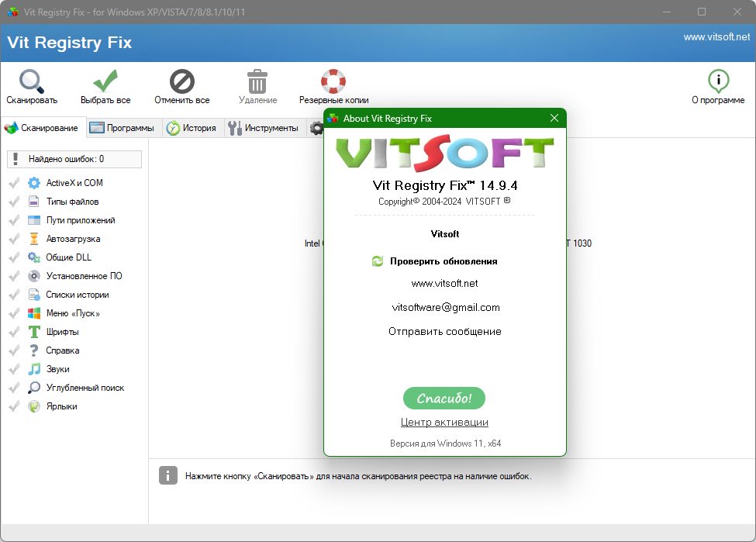Open About via the info bubble icon
The image size is (756, 542).
718,81
